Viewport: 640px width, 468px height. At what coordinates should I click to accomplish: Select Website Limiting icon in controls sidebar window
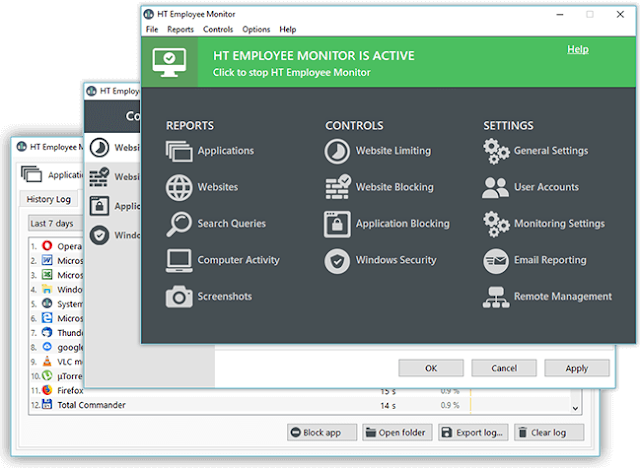point(99,148)
